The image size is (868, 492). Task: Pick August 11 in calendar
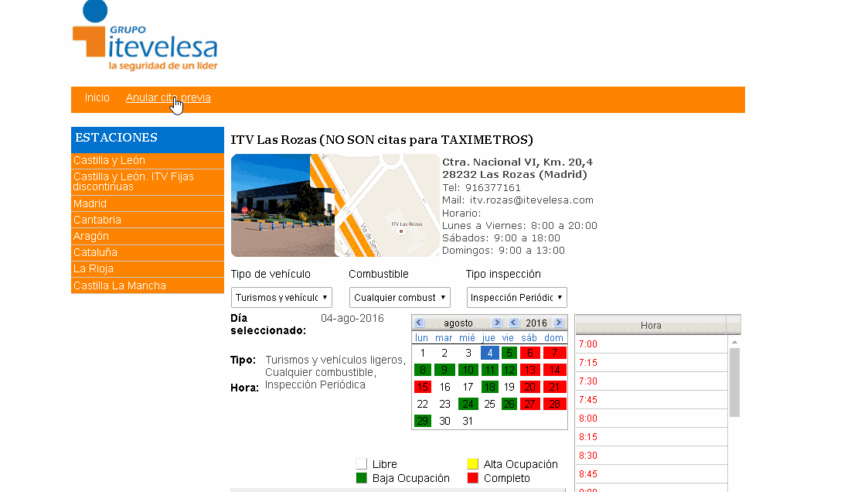coord(490,370)
